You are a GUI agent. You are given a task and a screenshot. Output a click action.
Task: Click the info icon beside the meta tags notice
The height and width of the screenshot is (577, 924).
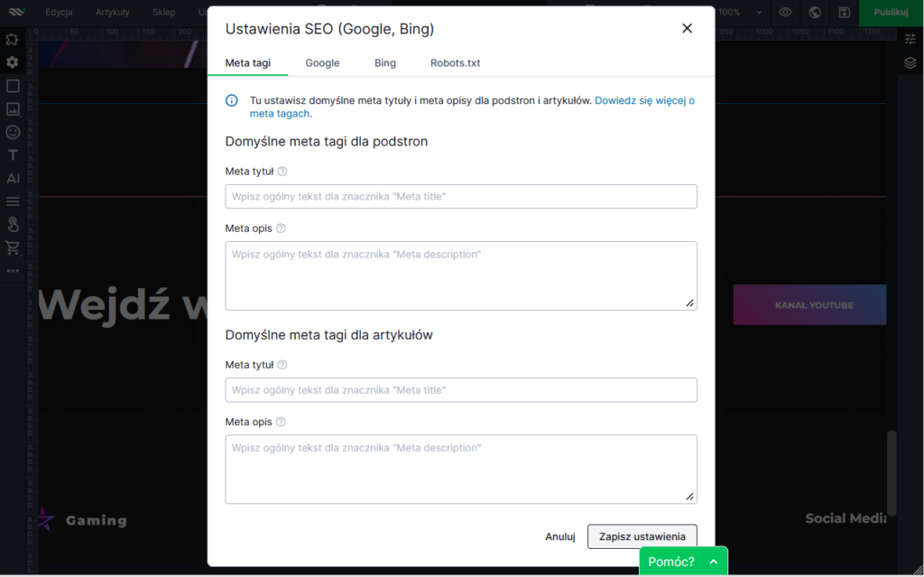(232, 100)
